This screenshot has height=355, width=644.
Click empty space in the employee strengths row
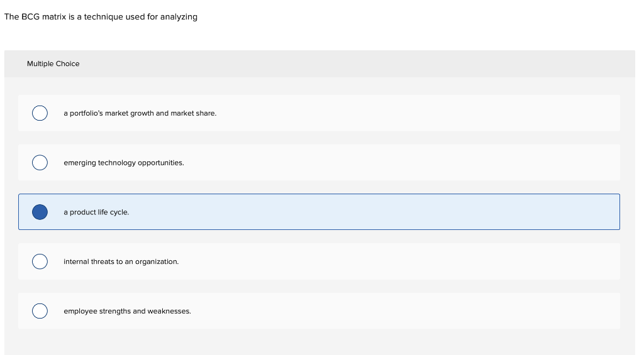click(409, 311)
